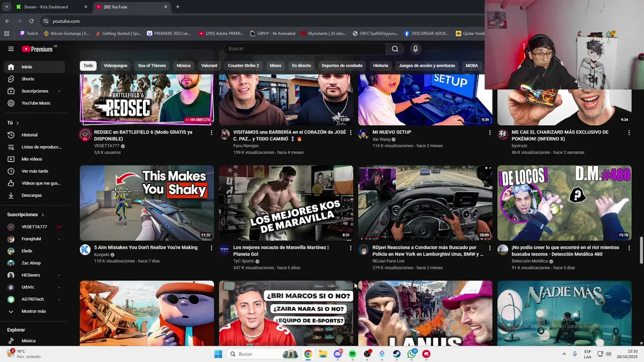Screen dimensions: 644x362
Task: Open Spotify from the taskbar
Action: 352,354
